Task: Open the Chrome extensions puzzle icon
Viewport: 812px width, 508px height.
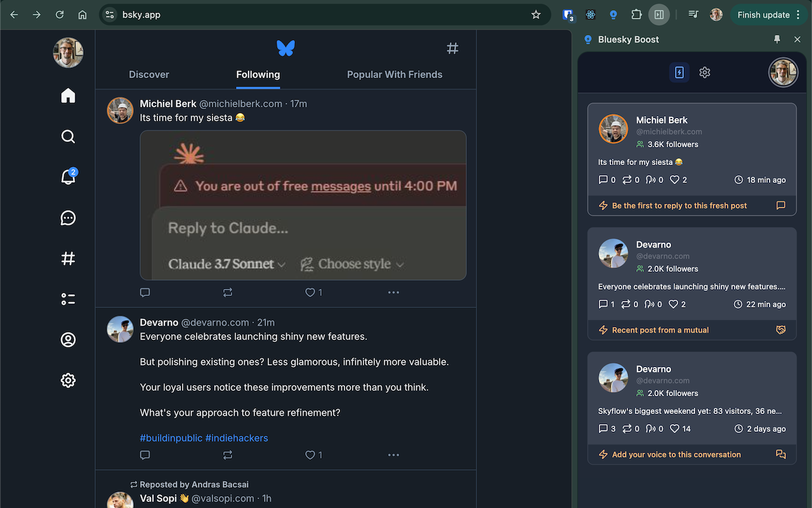Action: [x=636, y=15]
